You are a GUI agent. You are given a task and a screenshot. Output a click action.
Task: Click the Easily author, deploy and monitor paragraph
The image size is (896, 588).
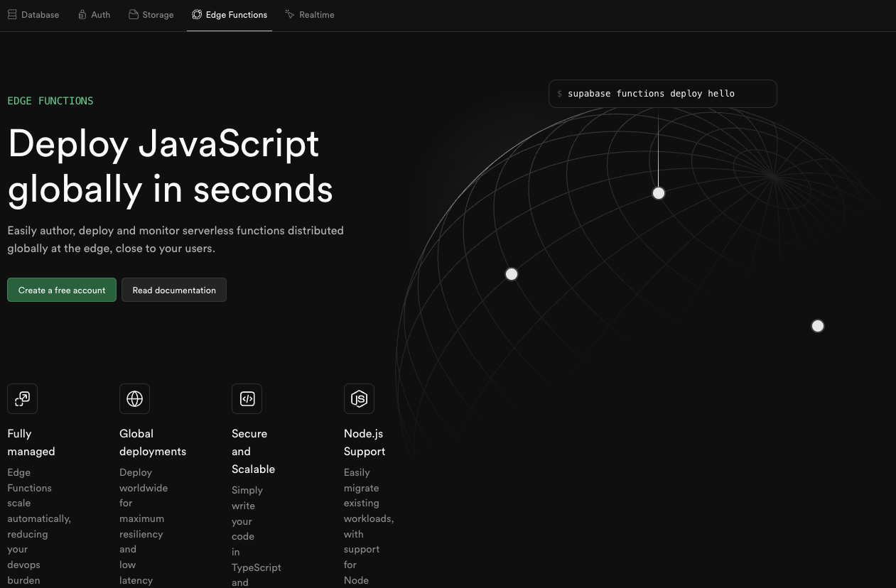tap(176, 239)
